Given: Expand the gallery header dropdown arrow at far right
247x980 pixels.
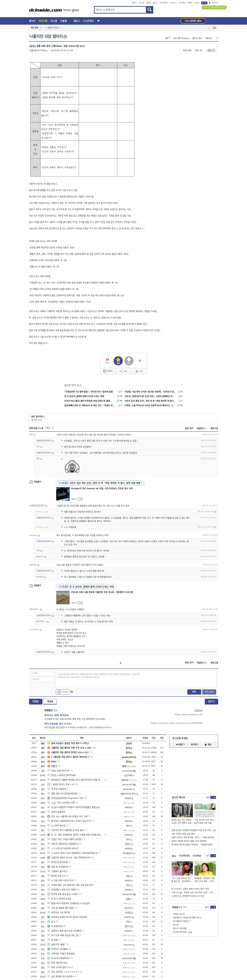Looking at the screenshot, I should click(x=217, y=38).
